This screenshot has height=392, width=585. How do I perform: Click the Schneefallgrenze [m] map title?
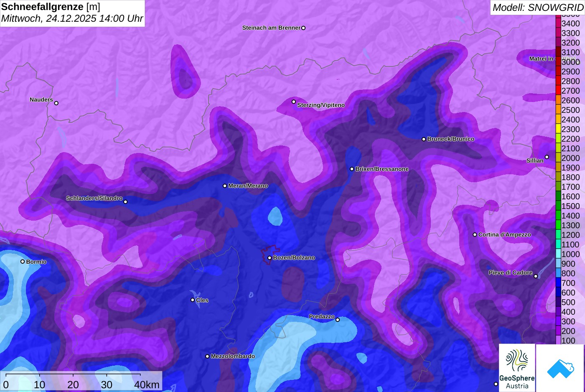coord(51,7)
